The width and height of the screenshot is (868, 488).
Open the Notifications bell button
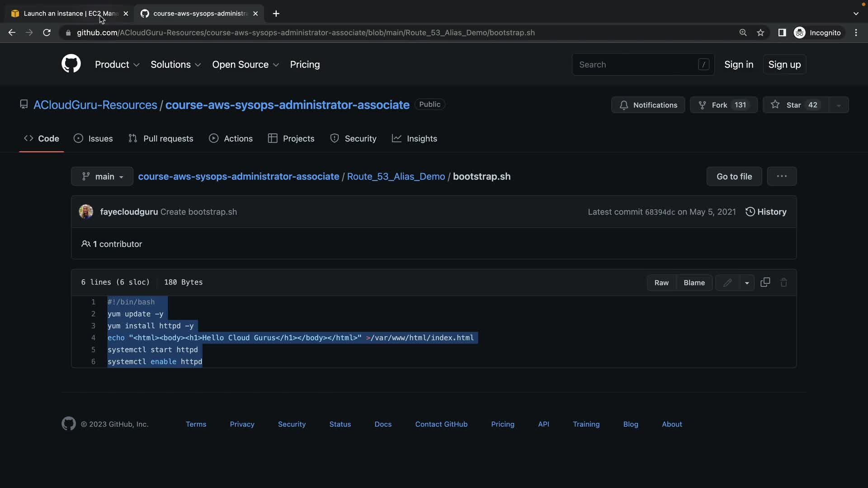tap(648, 105)
